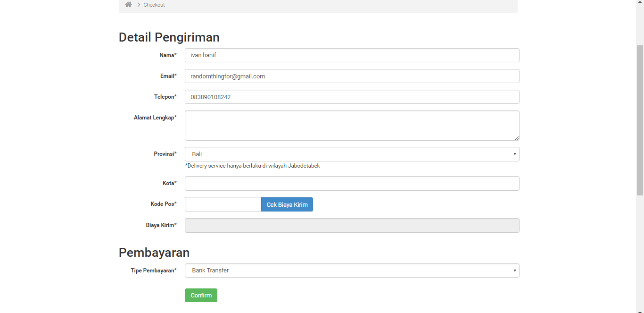Image resolution: width=644 pixels, height=313 pixels.
Task: Click the Telepon number field
Action: [x=352, y=97]
